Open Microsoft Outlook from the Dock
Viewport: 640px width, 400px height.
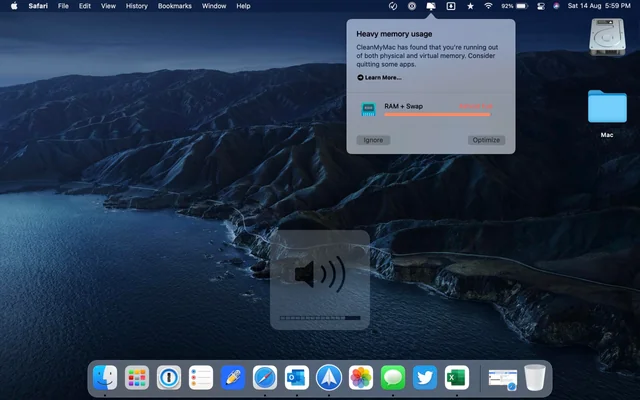click(297, 378)
